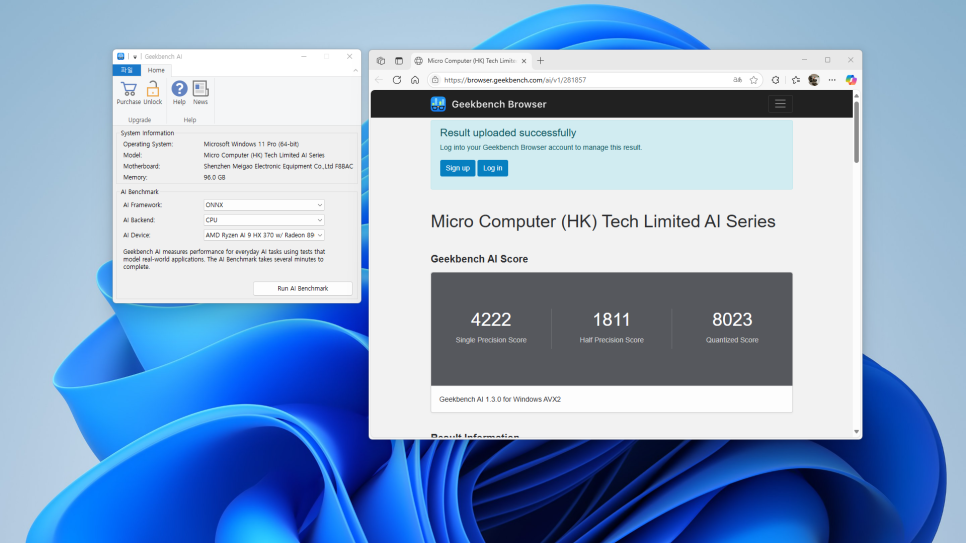
Task: Start the Run AI Benchmark button
Action: tap(302, 288)
